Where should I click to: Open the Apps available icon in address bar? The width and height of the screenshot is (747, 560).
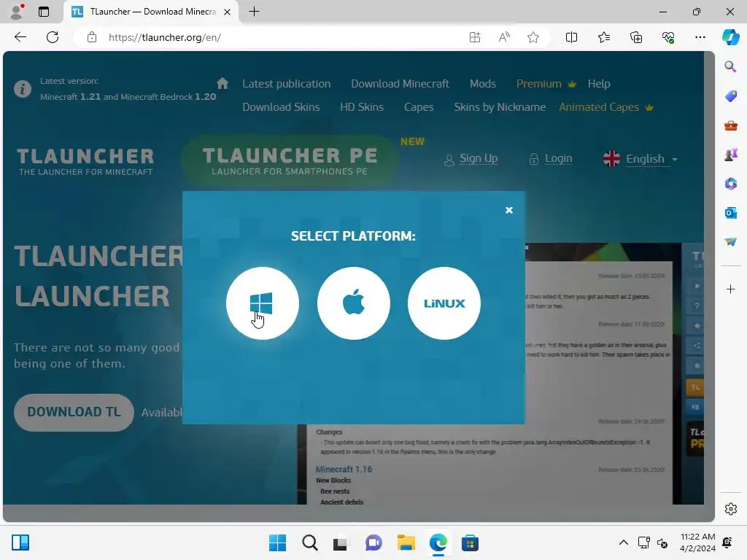(x=474, y=37)
